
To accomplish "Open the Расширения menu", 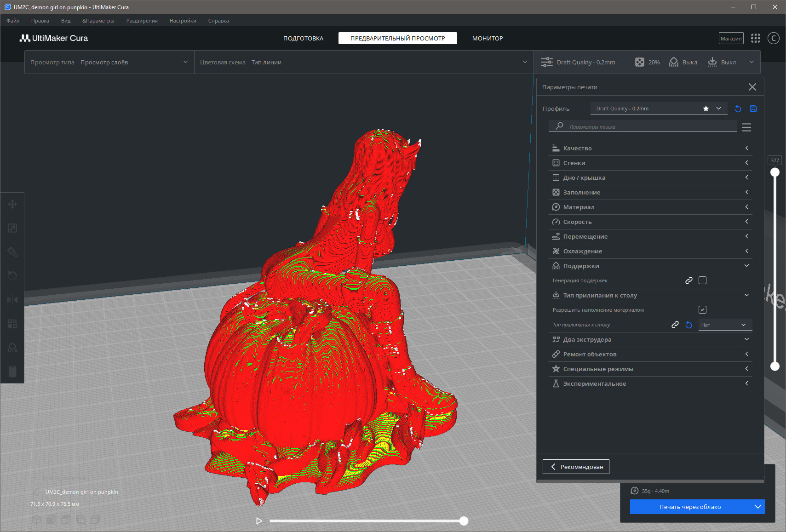I will click(142, 21).
